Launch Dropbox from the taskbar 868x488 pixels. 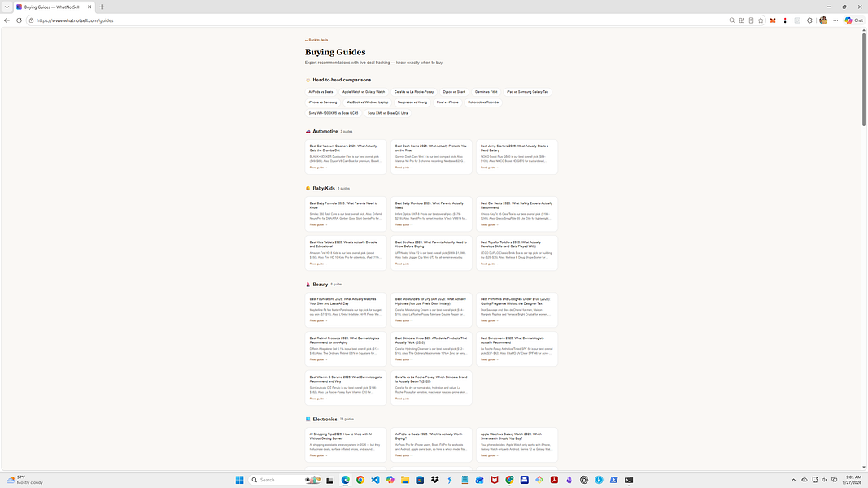tap(435, 480)
